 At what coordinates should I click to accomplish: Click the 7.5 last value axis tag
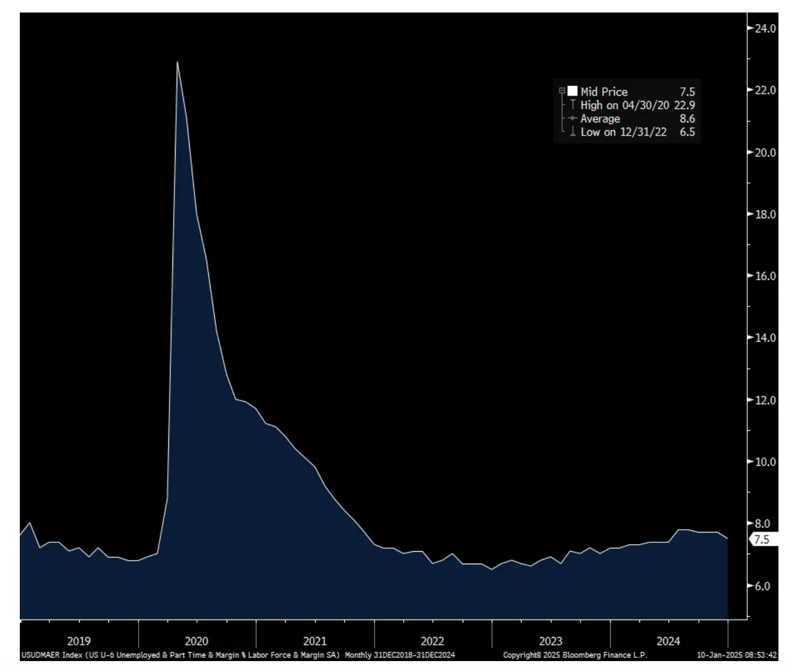coord(763,539)
